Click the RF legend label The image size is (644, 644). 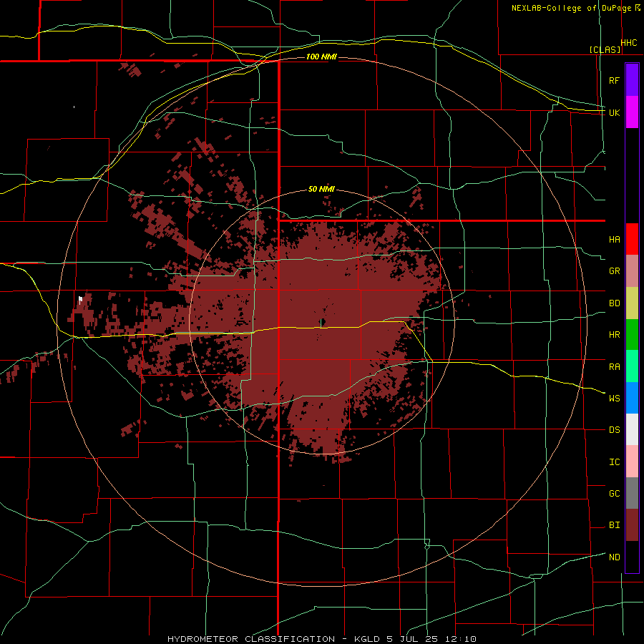614,80
